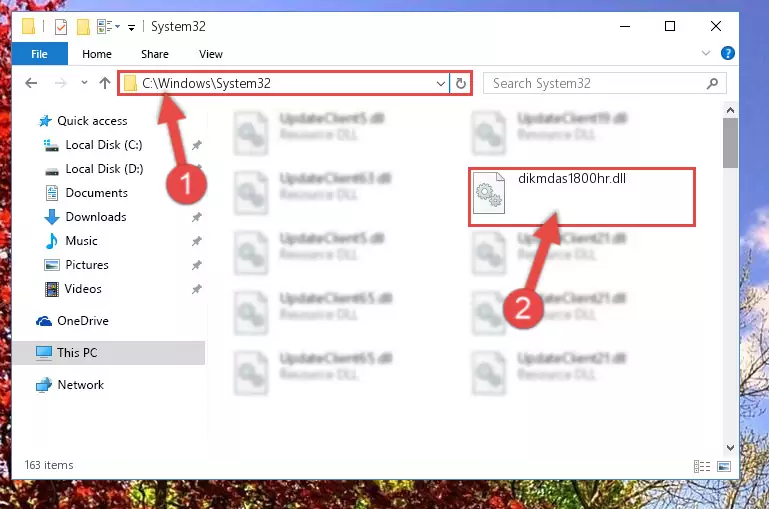The height and width of the screenshot is (509, 769).
Task: Open the Videos folder in sidebar
Action: tap(83, 289)
